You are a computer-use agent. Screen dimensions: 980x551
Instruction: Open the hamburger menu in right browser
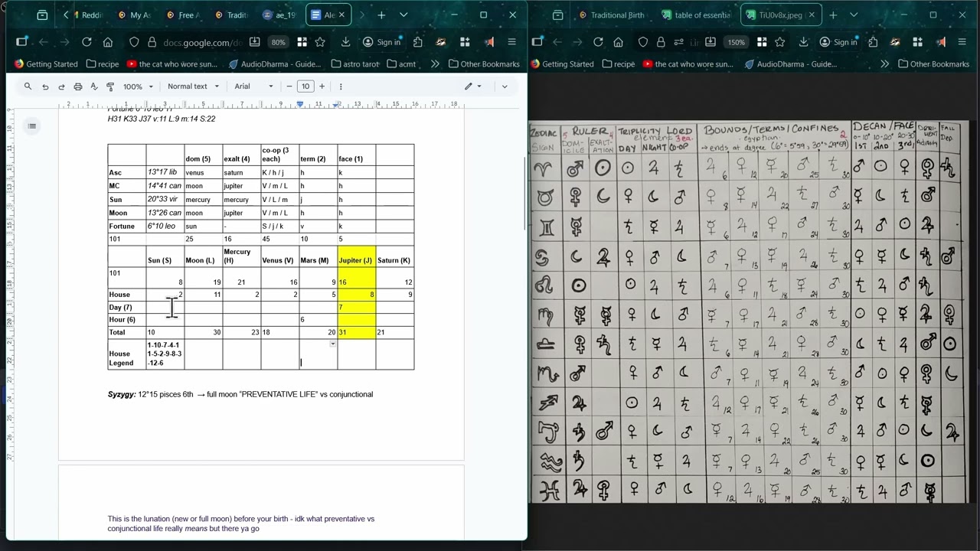pos(962,42)
